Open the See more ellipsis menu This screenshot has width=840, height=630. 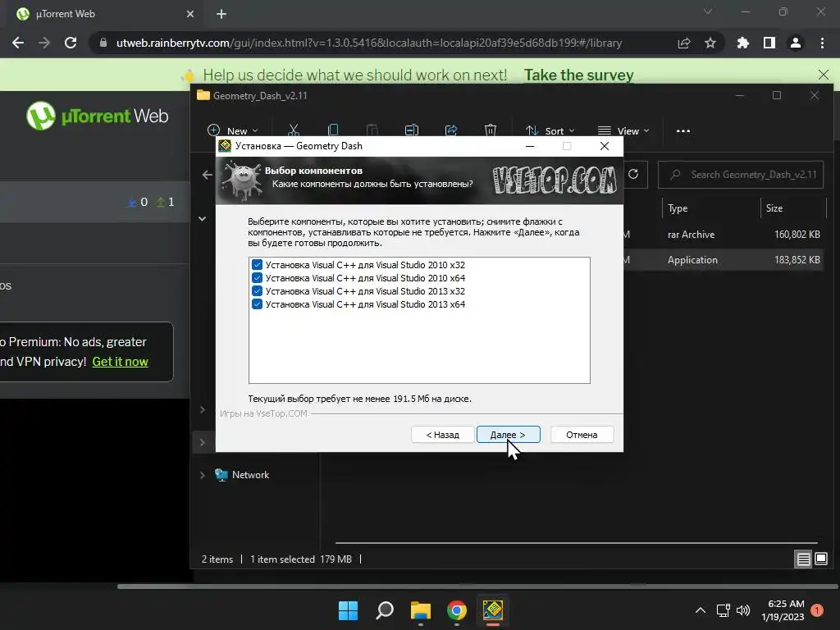683,130
